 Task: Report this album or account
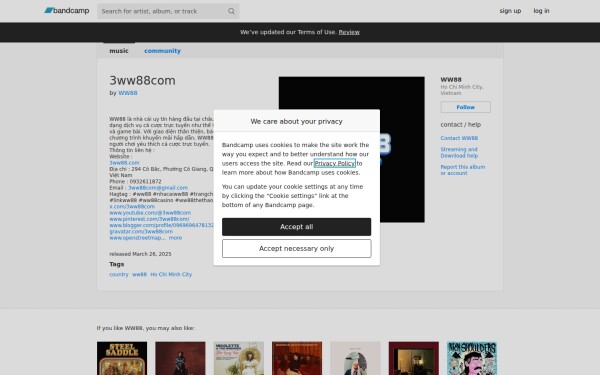462,170
